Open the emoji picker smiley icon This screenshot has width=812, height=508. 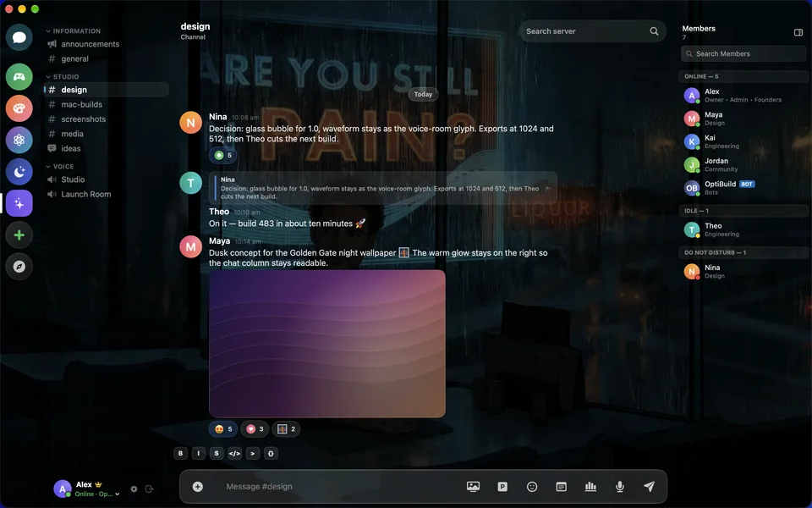(x=532, y=486)
